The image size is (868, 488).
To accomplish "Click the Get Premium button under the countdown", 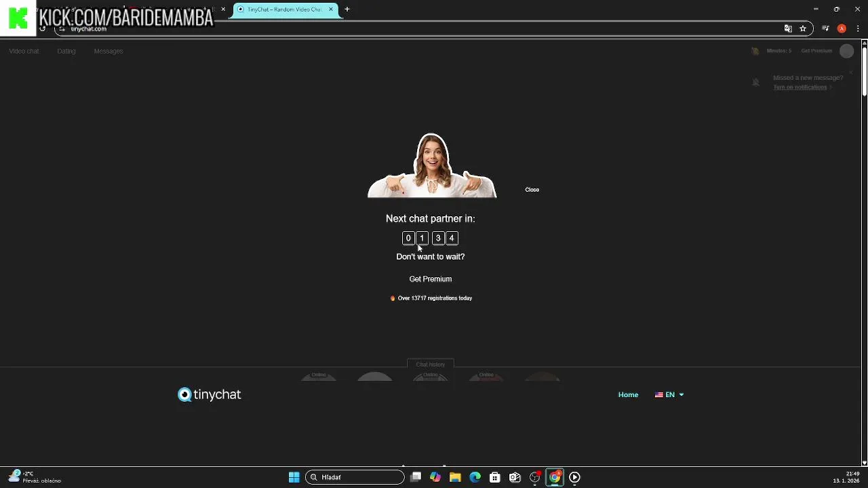I will pos(430,279).
